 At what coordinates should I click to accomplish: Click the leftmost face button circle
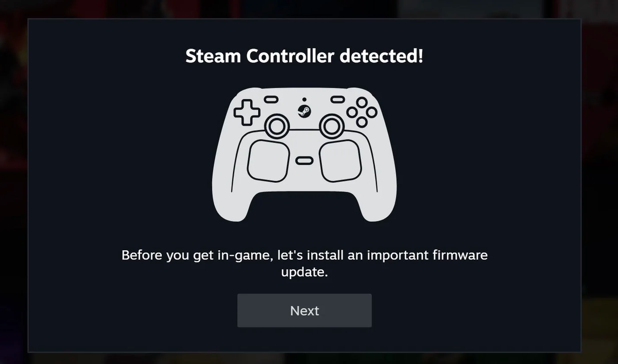(x=352, y=112)
